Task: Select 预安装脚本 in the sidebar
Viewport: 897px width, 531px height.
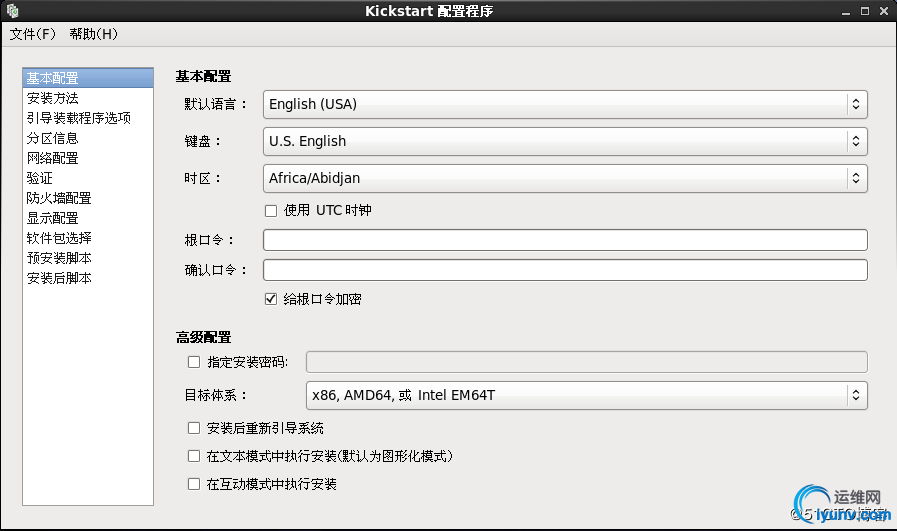Action: [x=88, y=258]
